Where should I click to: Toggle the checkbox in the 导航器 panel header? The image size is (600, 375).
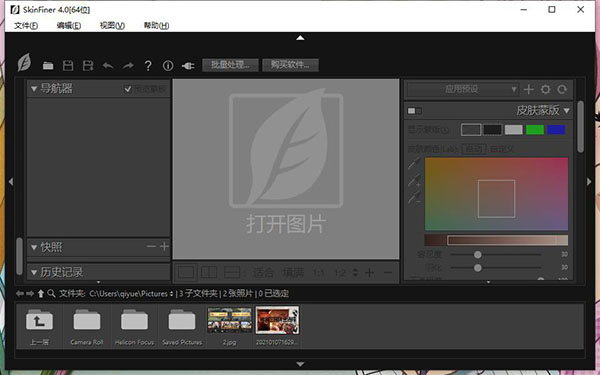128,89
